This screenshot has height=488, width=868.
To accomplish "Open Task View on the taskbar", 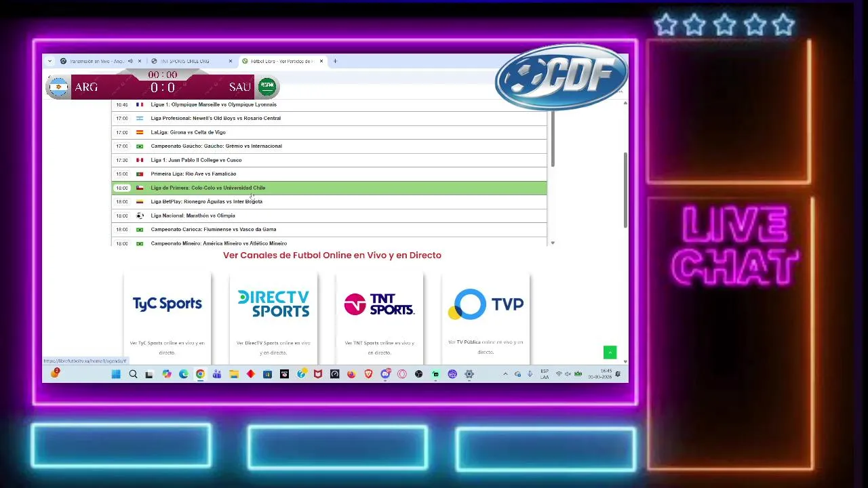I will (x=149, y=374).
